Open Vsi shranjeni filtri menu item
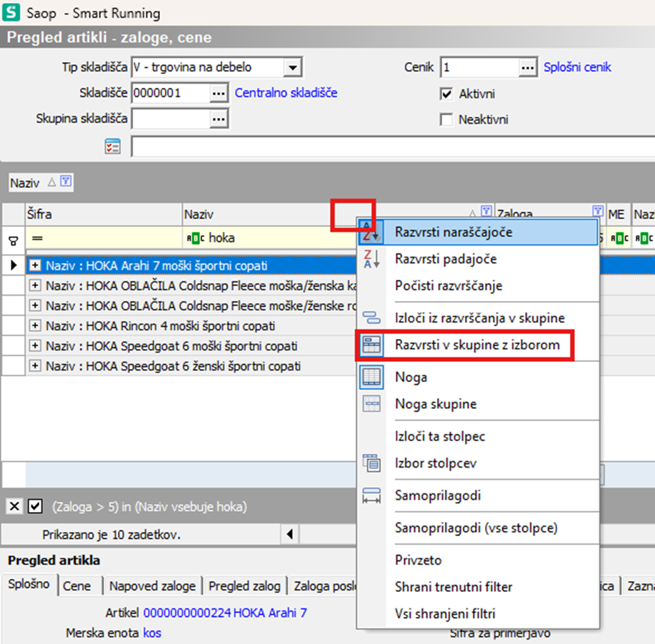Viewport: 655px width, 644px height. (478, 613)
